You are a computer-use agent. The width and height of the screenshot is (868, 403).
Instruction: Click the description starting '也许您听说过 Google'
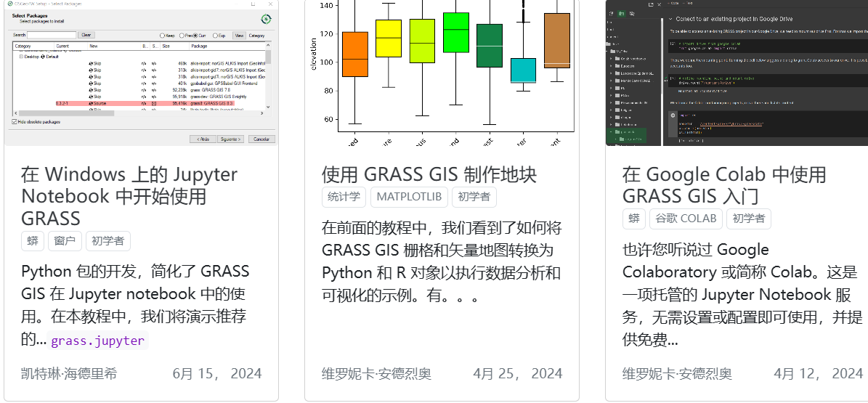coord(742,295)
